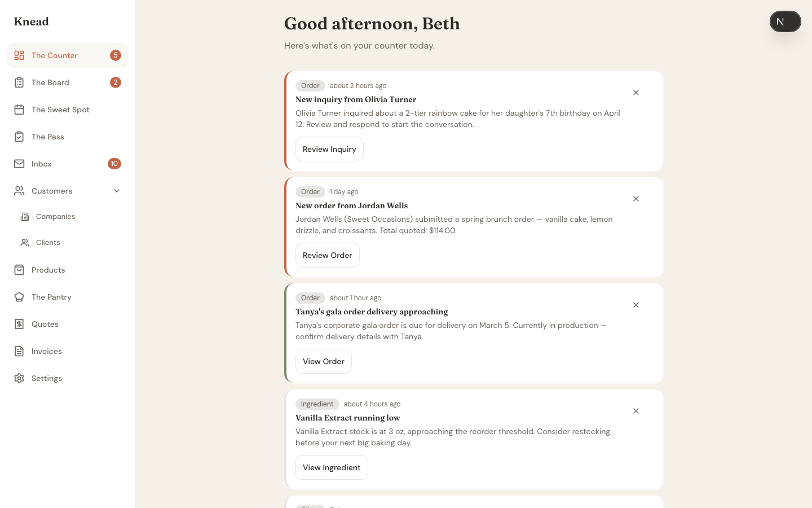Click View Ingredient for Vanilla Extract
This screenshot has width=812, height=508.
[332, 467]
